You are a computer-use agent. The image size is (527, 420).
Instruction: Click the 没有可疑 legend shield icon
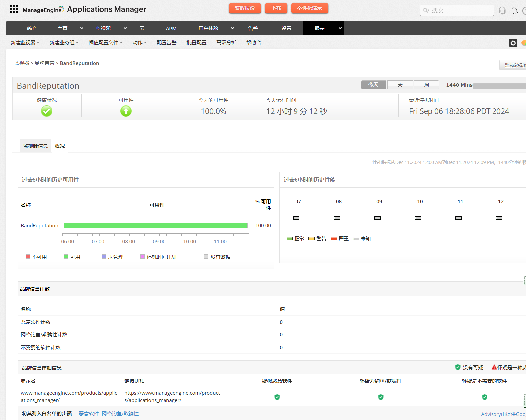pyautogui.click(x=458, y=367)
